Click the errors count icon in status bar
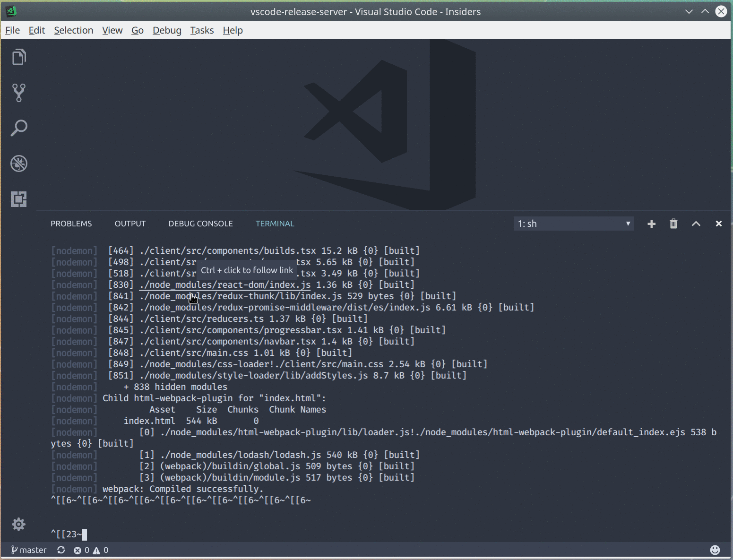733x560 pixels. [78, 550]
